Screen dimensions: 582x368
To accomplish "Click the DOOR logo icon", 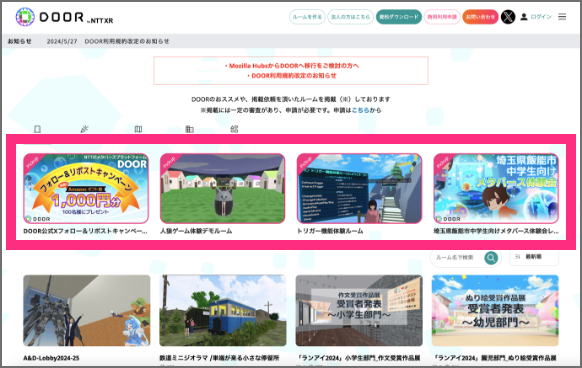I will click(x=25, y=17).
